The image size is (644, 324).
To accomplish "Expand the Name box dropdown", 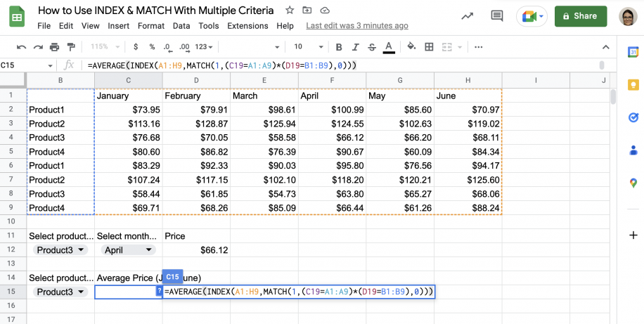I will [50, 65].
